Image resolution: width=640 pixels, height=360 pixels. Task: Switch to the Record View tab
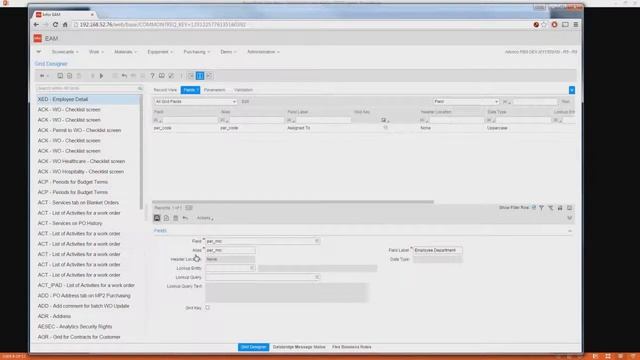pos(165,90)
